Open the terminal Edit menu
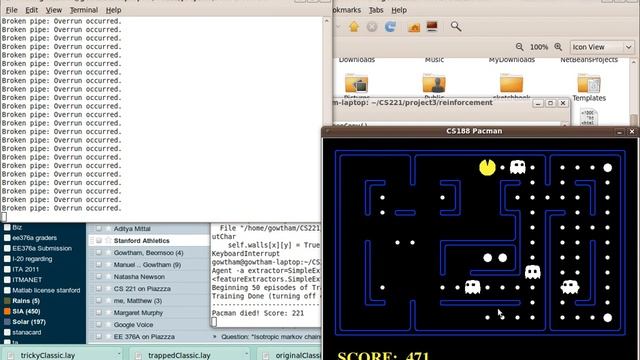 31,10
